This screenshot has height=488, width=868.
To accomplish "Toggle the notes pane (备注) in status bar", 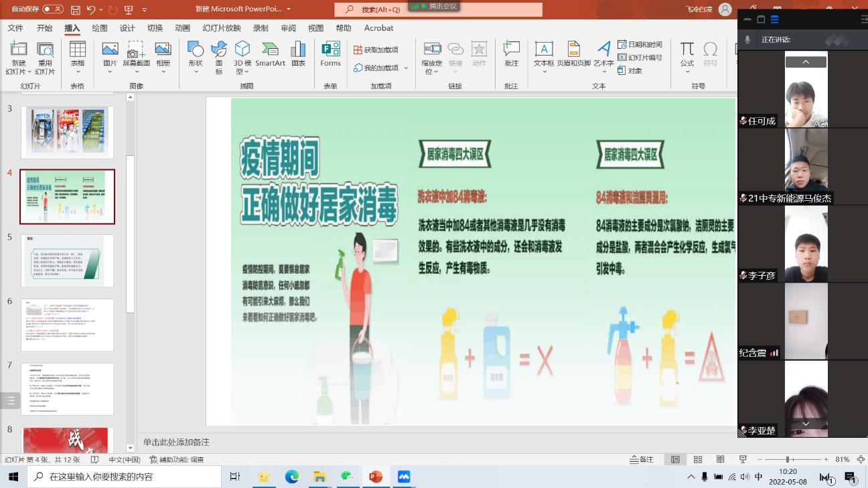I will [642, 460].
